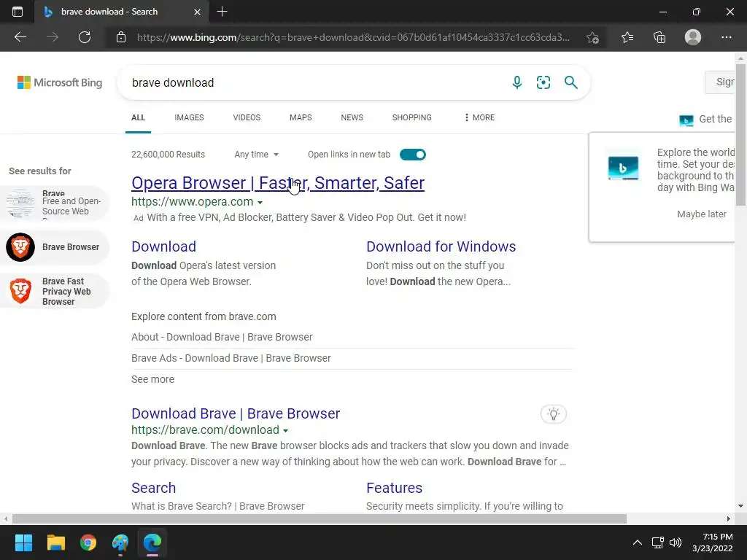Open About - Download Brave link
Image resolution: width=747 pixels, height=560 pixels.
222,337
